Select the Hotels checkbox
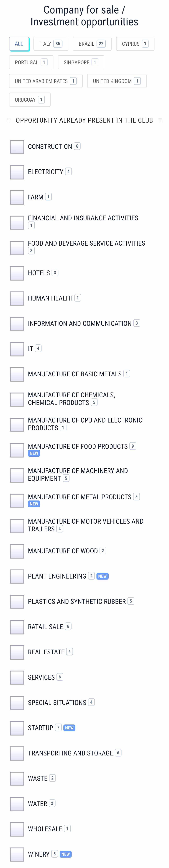Image resolution: width=169 pixels, height=868 pixels. click(17, 273)
